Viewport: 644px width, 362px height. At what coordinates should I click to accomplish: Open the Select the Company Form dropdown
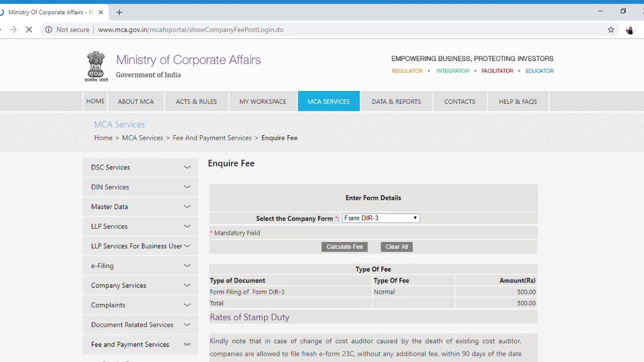click(381, 218)
